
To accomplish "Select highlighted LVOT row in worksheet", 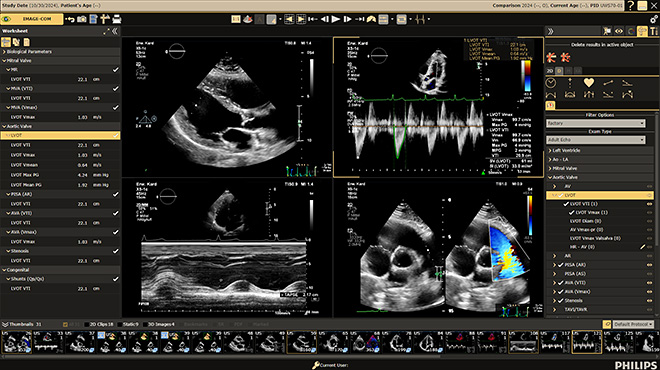I will tap(60, 136).
